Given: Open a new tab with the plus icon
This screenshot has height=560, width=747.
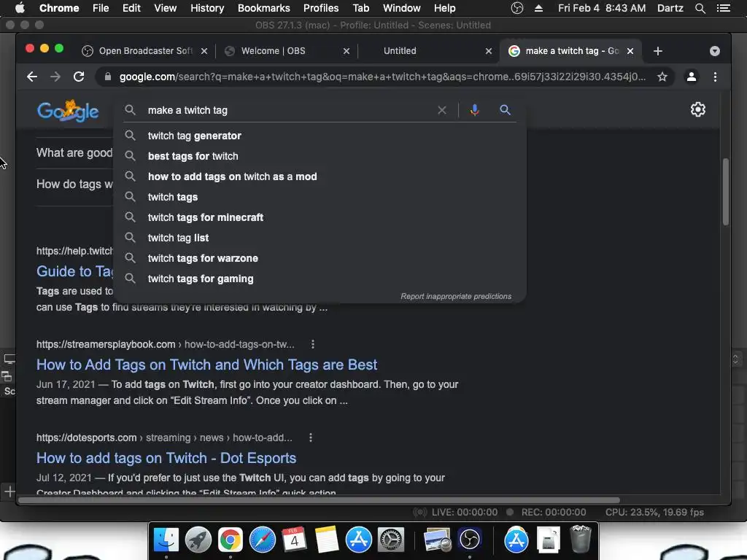Looking at the screenshot, I should [x=658, y=51].
